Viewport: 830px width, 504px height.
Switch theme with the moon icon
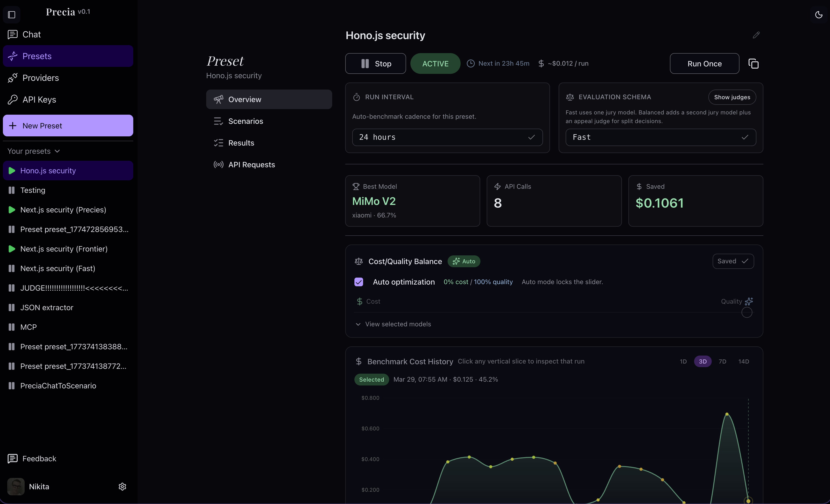(x=819, y=14)
